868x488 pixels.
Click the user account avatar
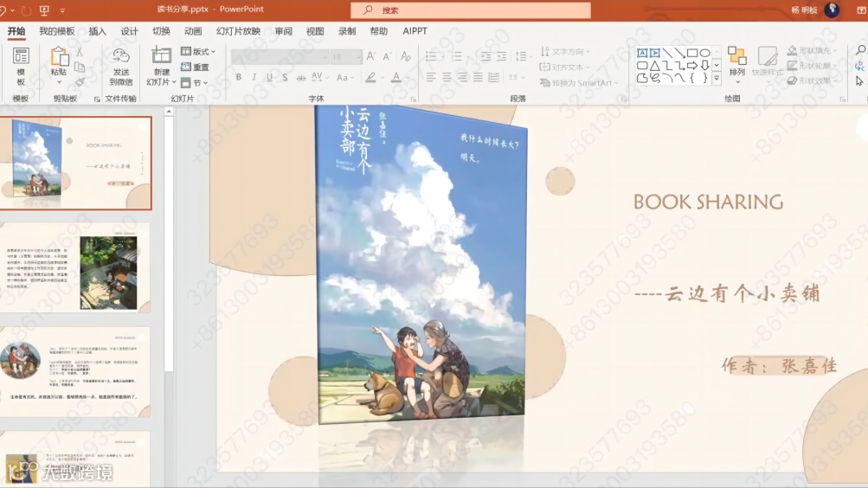tap(832, 10)
